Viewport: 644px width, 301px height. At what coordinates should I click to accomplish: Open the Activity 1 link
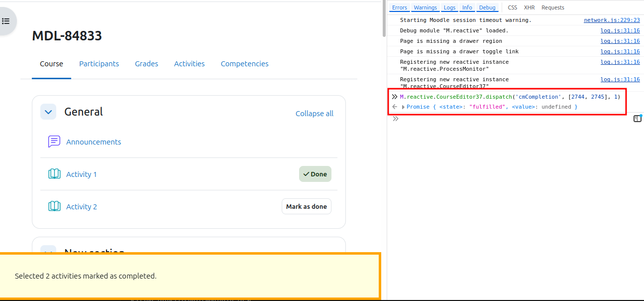tap(82, 174)
